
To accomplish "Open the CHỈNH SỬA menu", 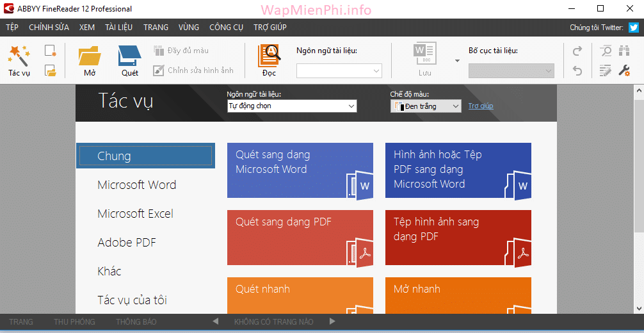I will 49,28.
